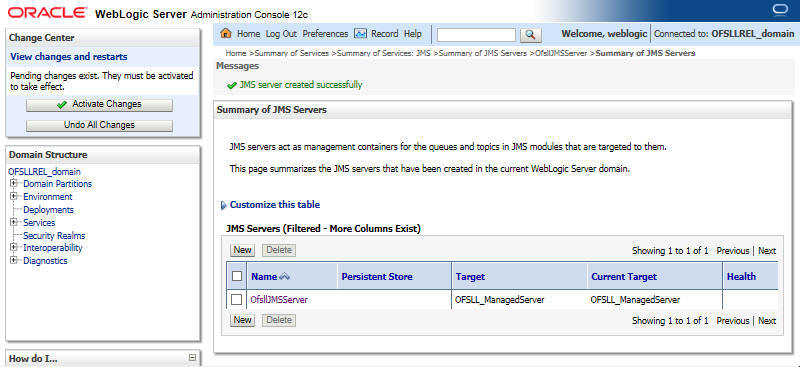Click the Delete button below the table

point(279,320)
